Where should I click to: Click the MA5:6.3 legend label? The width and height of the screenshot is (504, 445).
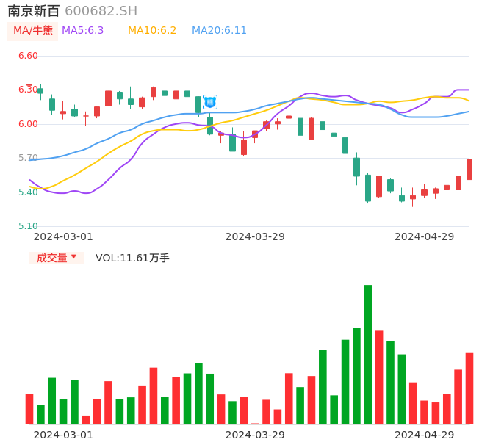click(82, 31)
